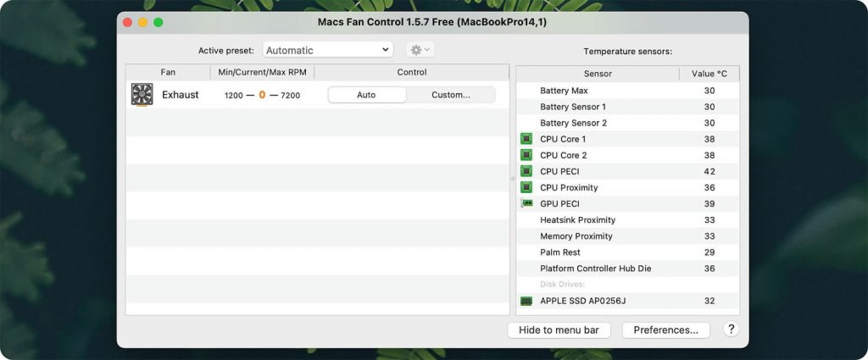Click the CPU PECI chip icon

coord(526,171)
